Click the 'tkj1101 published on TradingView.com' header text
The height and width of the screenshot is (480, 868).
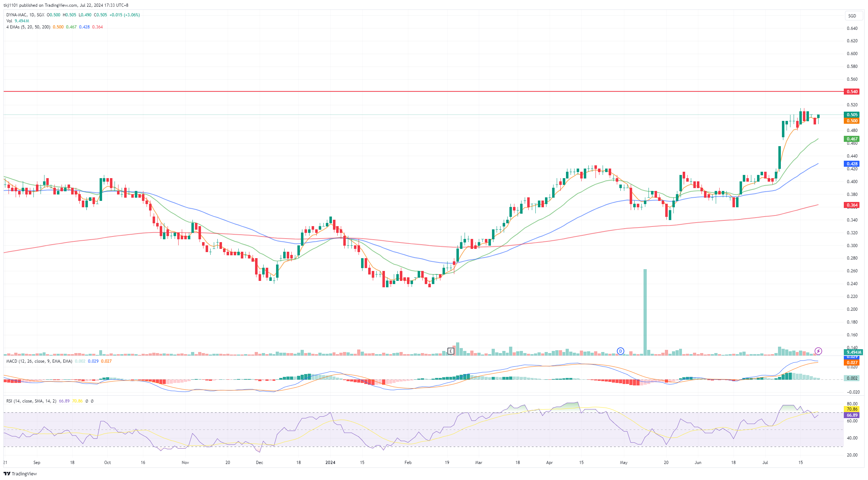tap(41, 5)
